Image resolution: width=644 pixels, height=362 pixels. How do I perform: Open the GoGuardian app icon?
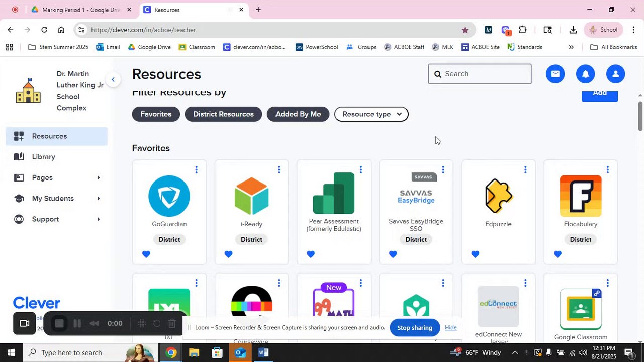point(169,196)
